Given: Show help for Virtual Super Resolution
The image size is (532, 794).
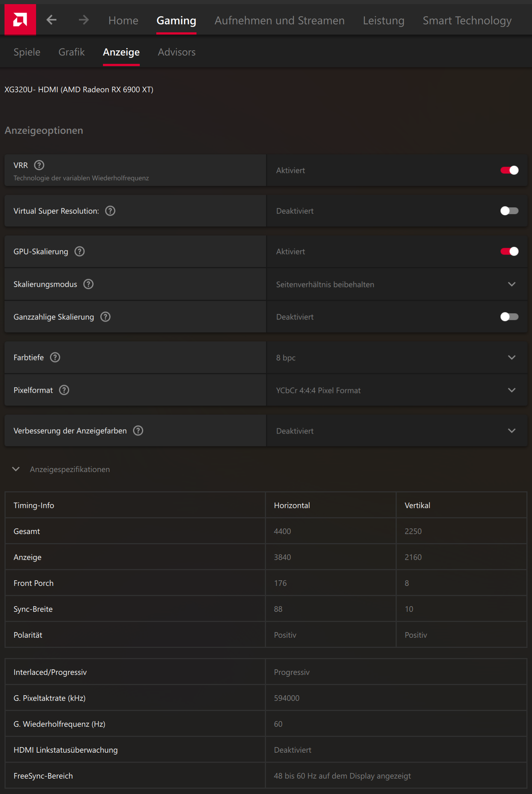Looking at the screenshot, I should 110,211.
